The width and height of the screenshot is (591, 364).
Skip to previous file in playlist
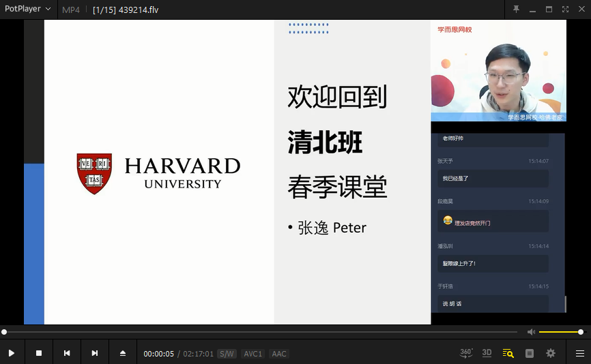pyautogui.click(x=67, y=353)
